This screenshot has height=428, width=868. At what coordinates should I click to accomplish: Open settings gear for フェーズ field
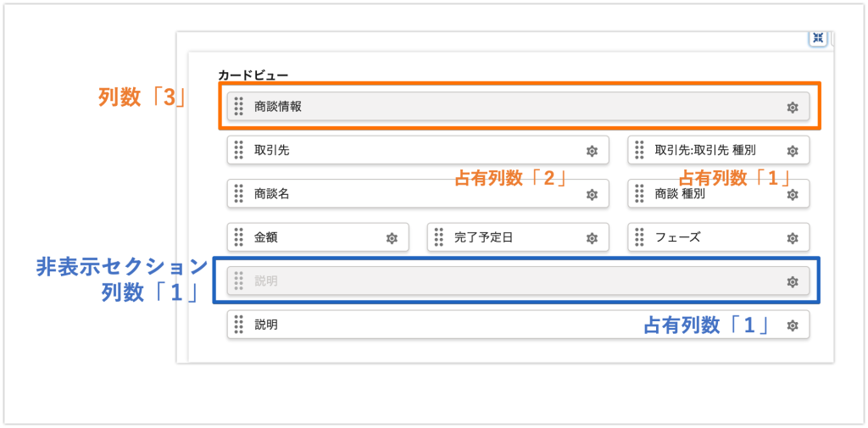point(793,239)
